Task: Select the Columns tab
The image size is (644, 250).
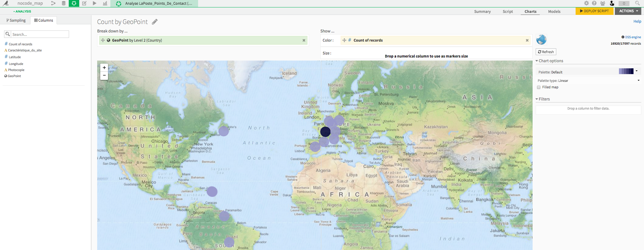Action: pos(44,20)
